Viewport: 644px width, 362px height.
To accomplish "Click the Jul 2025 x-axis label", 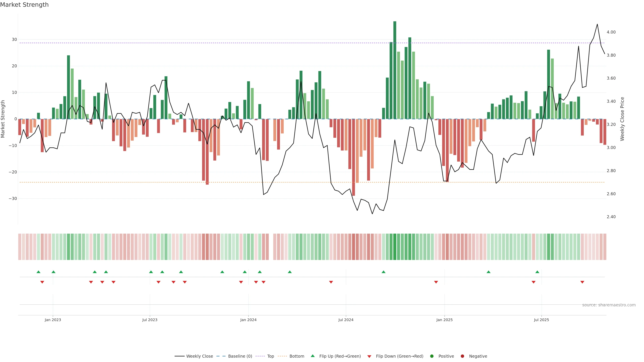I will tap(541, 320).
